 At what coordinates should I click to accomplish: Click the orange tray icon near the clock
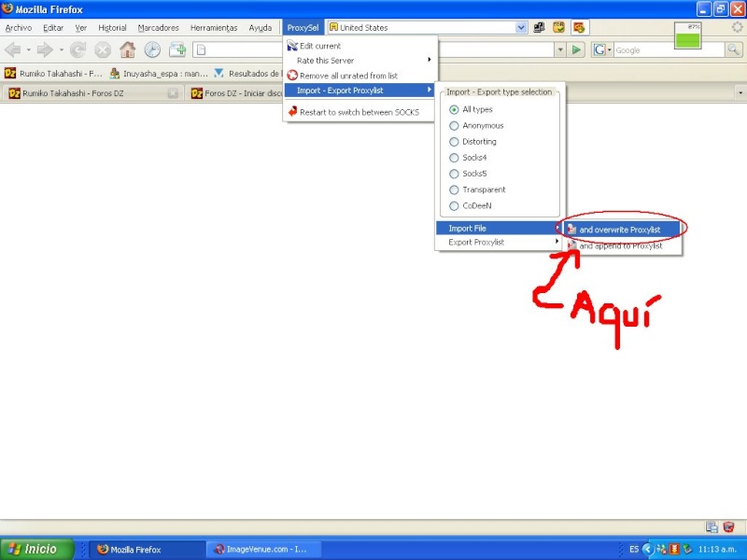pos(674,549)
